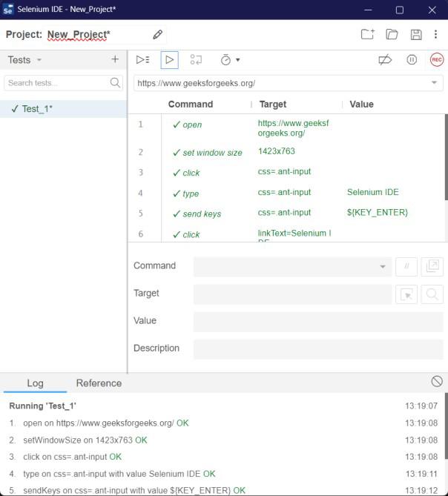This screenshot has height=496, width=448.
Task: Click the test execution speed timer icon
Action: coord(225,60)
